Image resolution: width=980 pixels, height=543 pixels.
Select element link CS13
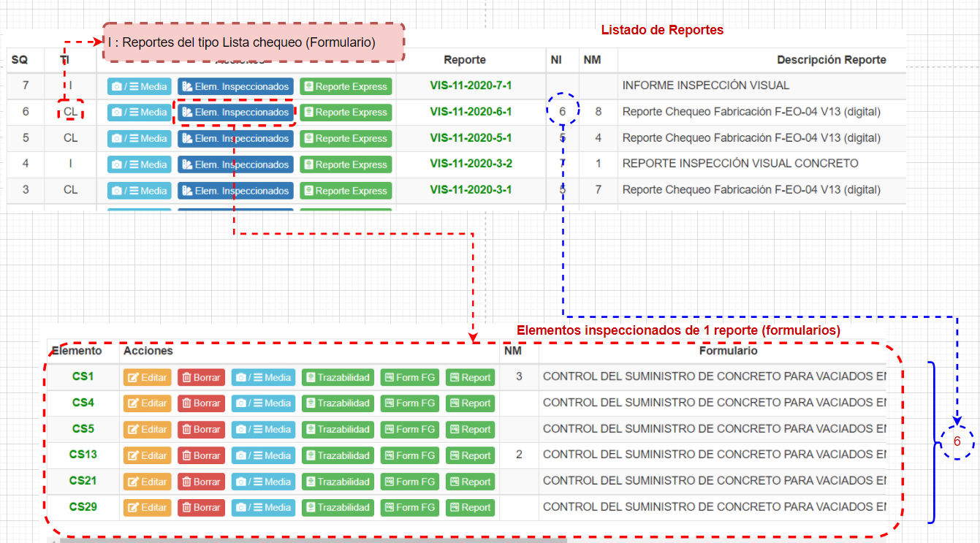[83, 455]
